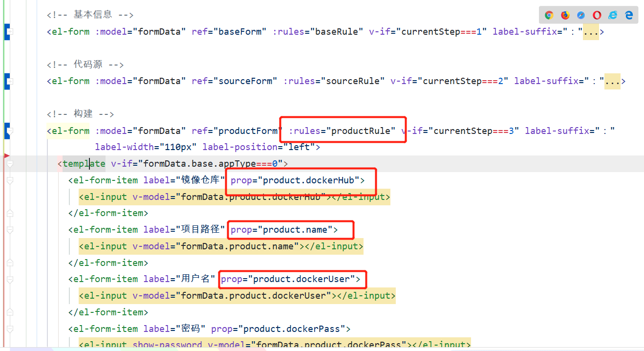Collapse the template v-if block fold marker
This screenshot has width=644, height=351.
pyautogui.click(x=10, y=164)
